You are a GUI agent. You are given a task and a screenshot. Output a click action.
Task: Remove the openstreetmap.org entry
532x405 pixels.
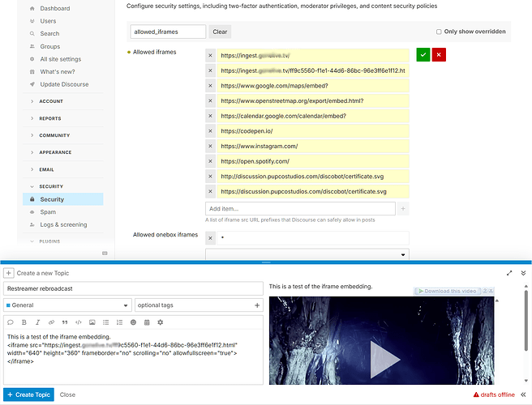tap(210, 100)
